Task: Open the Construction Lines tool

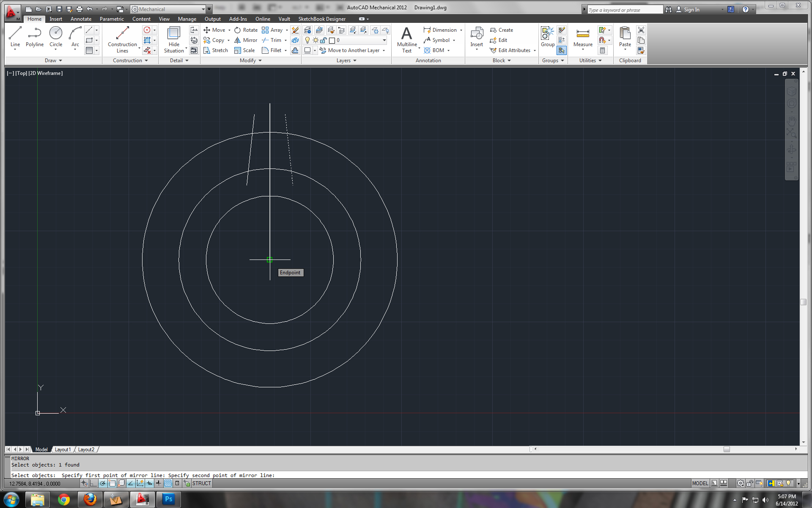Action: click(x=122, y=39)
